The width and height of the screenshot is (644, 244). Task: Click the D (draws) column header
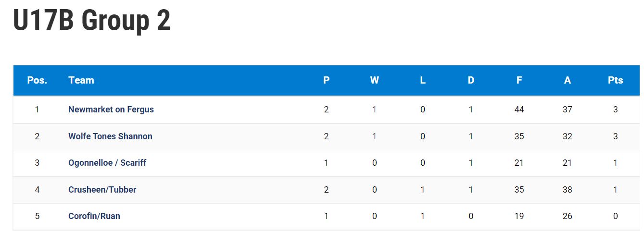pyautogui.click(x=471, y=80)
